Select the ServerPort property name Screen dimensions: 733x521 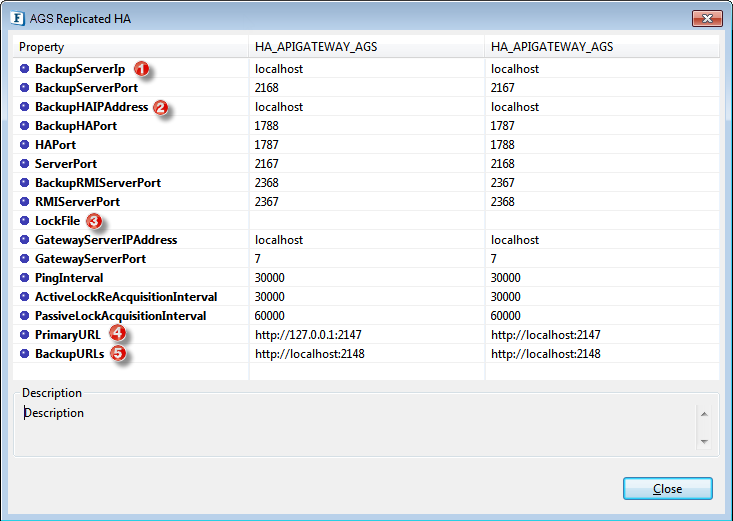66,164
